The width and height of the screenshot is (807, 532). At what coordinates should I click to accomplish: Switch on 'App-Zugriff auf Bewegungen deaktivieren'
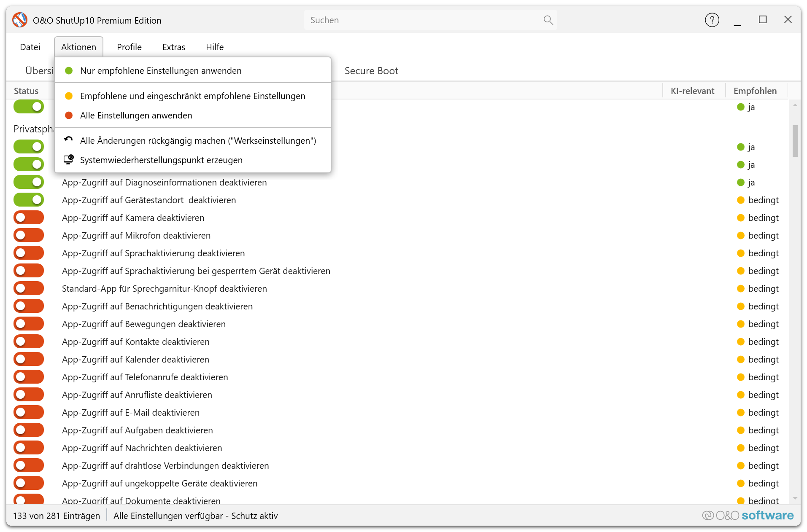pos(29,324)
